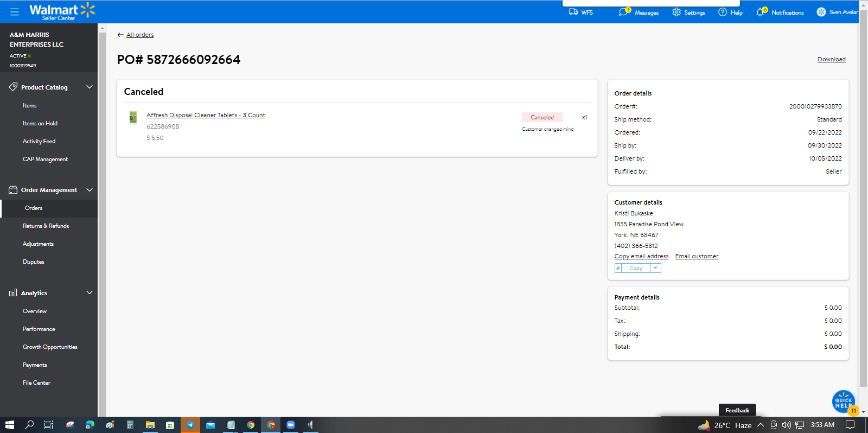The height and width of the screenshot is (433, 868).
Task: Click the back arrow beside All orders
Action: [x=120, y=35]
